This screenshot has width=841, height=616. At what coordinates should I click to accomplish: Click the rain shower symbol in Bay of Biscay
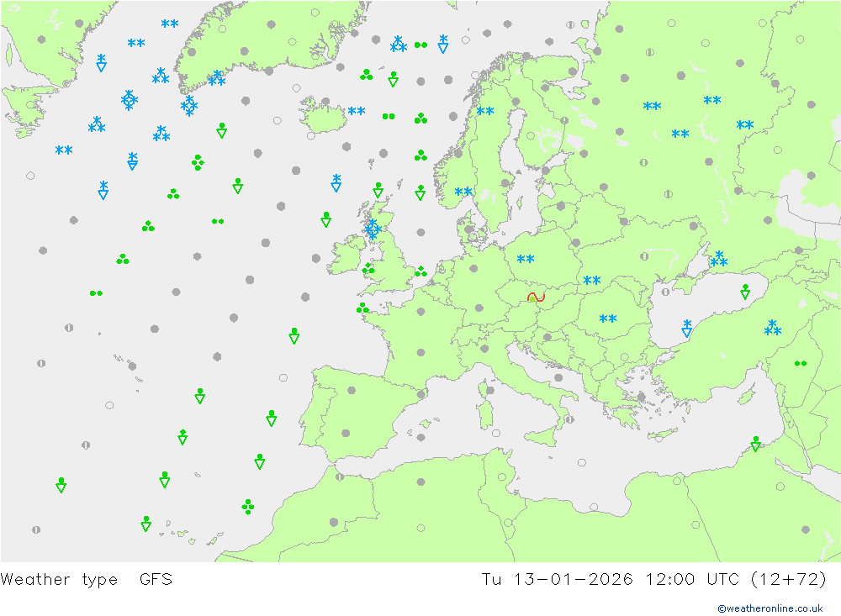(x=294, y=336)
